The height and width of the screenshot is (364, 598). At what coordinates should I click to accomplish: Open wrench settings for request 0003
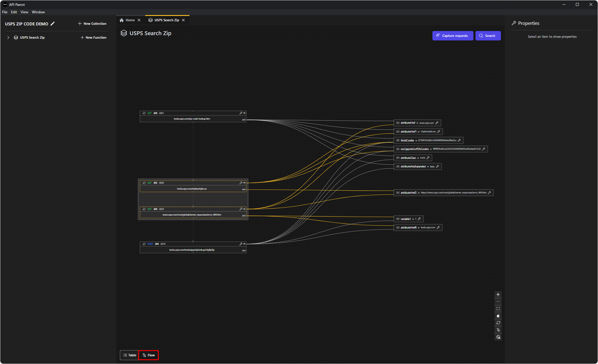(241, 209)
